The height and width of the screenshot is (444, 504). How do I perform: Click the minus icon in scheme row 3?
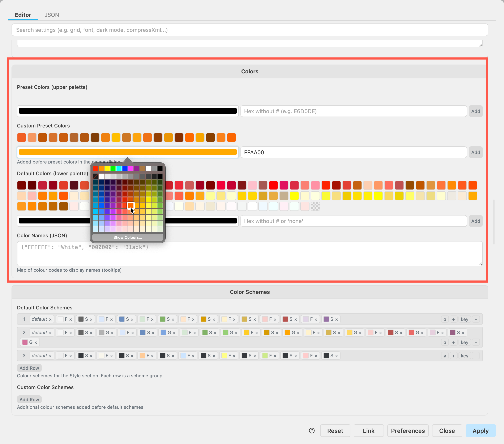point(476,356)
